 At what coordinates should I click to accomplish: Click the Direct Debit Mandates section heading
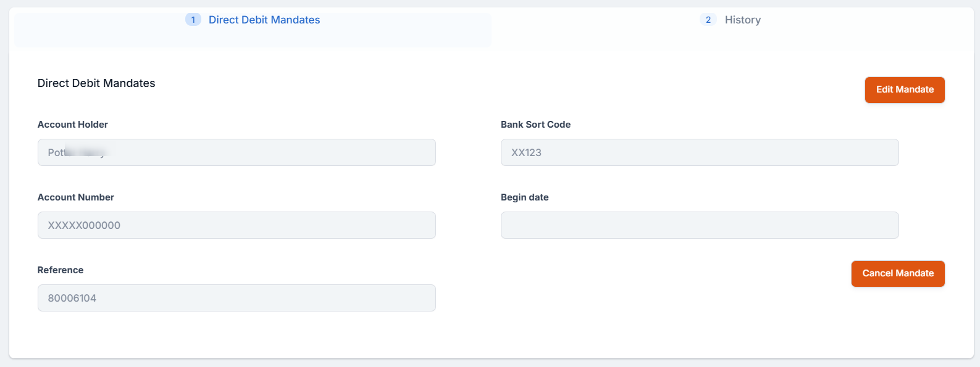tap(96, 83)
